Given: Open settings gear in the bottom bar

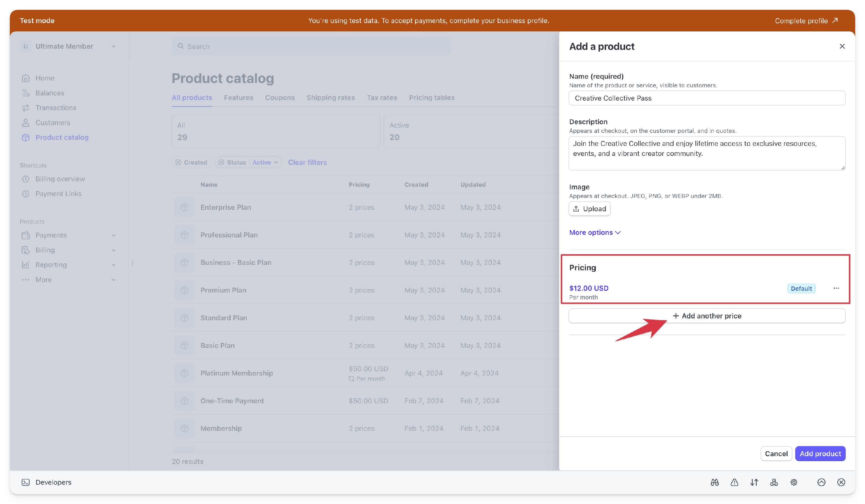Looking at the screenshot, I should pos(793,482).
